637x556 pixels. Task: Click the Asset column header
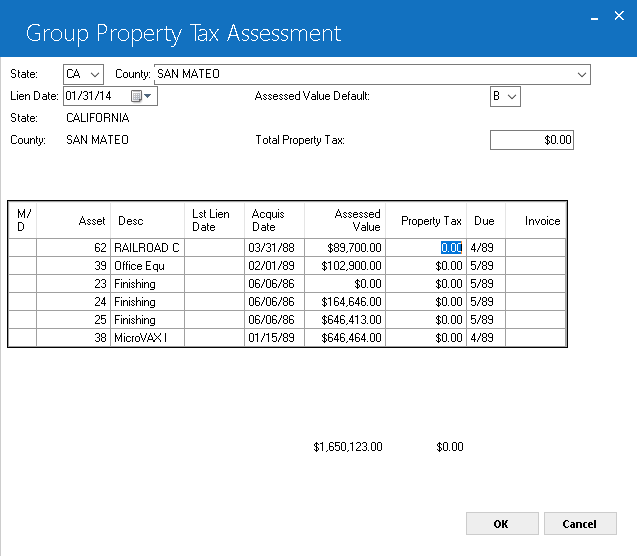[x=73, y=220]
